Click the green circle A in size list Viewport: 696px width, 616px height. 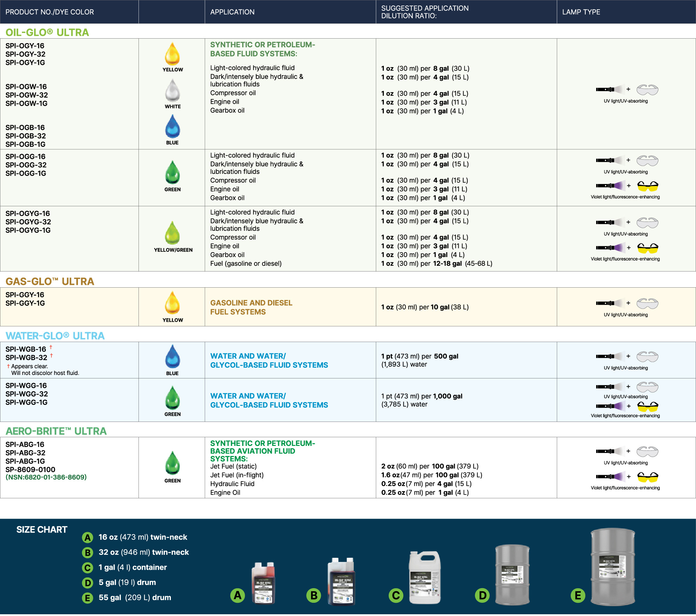(88, 538)
